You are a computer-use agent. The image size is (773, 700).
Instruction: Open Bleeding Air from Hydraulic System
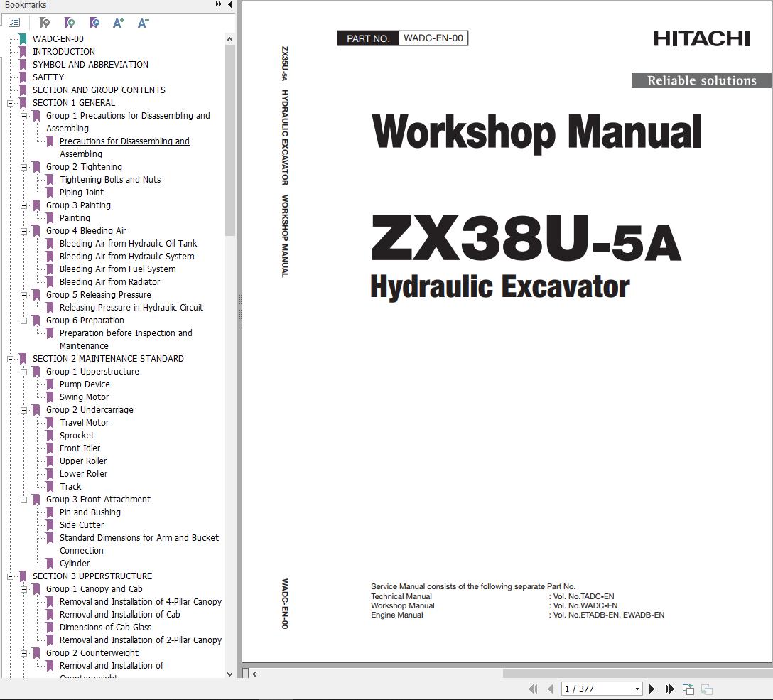[126, 257]
